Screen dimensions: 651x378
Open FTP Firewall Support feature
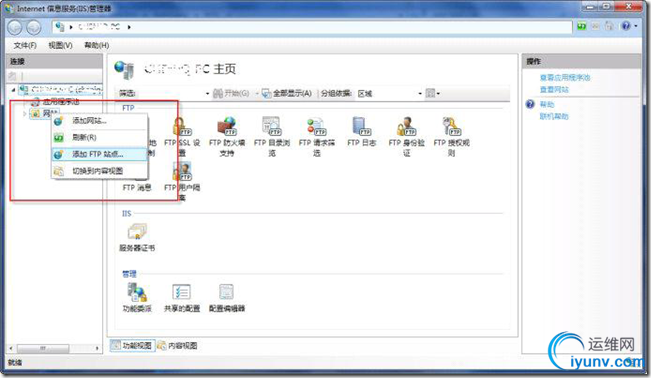[227, 136]
